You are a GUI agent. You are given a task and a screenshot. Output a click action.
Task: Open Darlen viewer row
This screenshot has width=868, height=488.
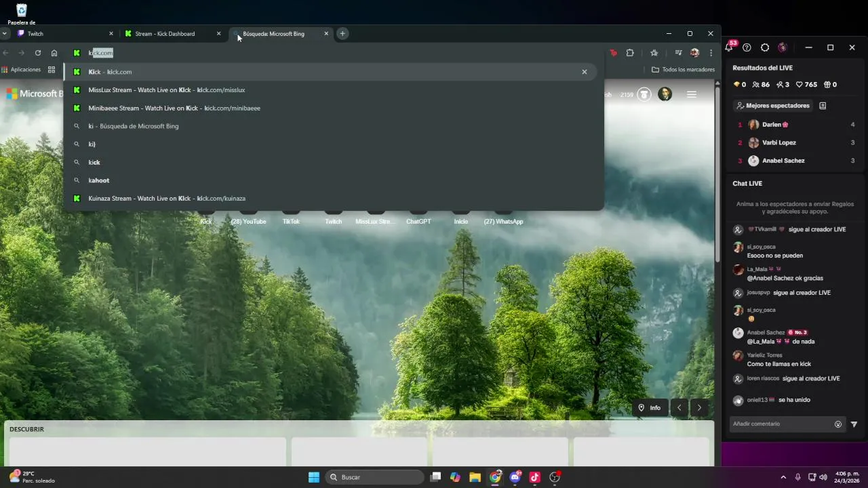point(796,125)
